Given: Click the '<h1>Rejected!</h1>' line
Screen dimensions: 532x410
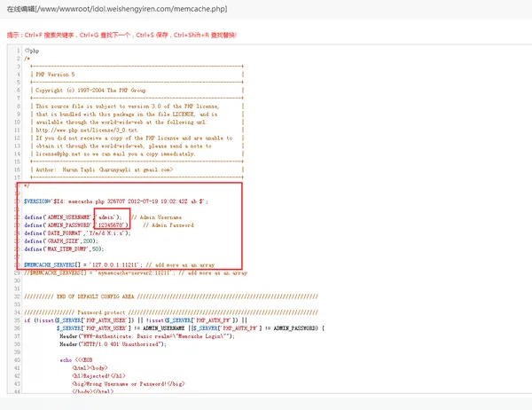Looking at the screenshot, I should click(x=98, y=376).
